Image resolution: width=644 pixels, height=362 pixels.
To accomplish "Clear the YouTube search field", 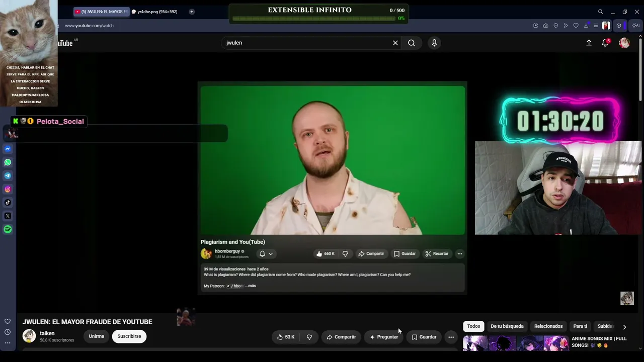I will [395, 43].
